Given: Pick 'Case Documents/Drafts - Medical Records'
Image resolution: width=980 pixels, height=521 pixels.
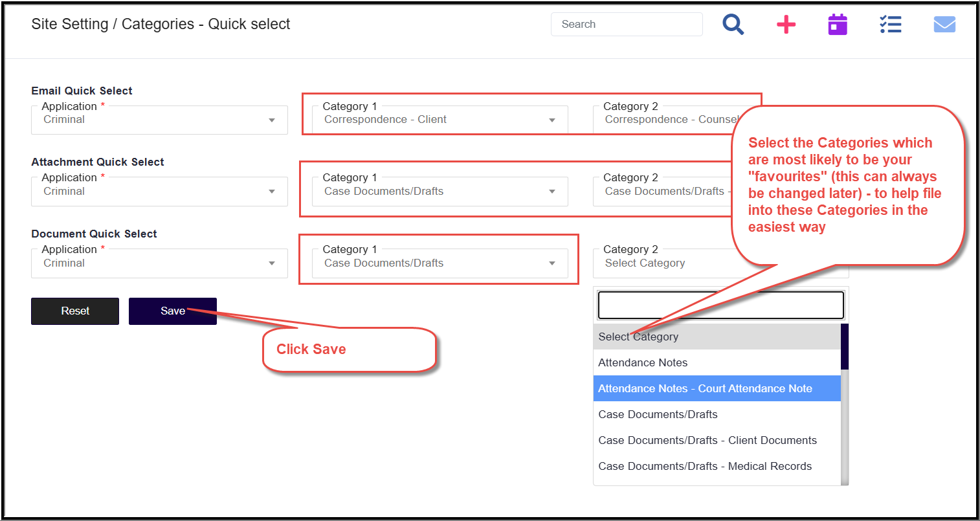Looking at the screenshot, I should (x=717, y=466).
